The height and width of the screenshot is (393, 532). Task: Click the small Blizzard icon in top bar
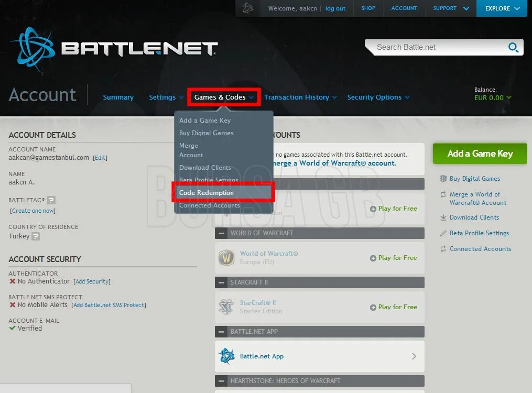(248, 8)
